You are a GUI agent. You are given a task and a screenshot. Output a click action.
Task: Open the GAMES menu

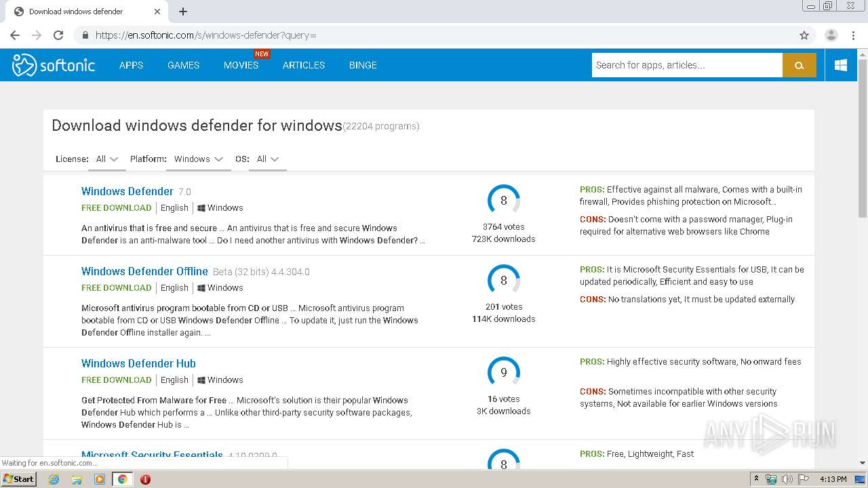pyautogui.click(x=184, y=65)
